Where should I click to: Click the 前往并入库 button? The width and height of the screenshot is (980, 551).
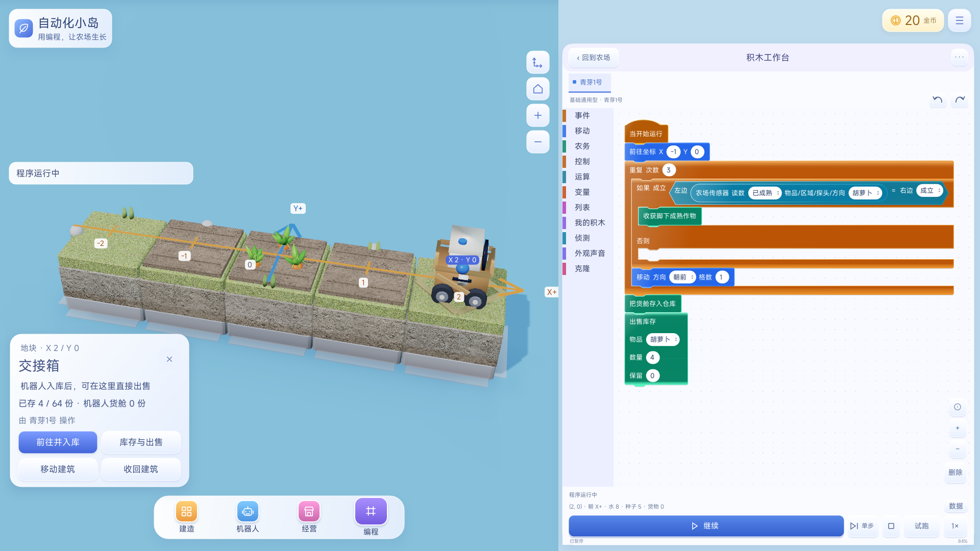point(58,442)
